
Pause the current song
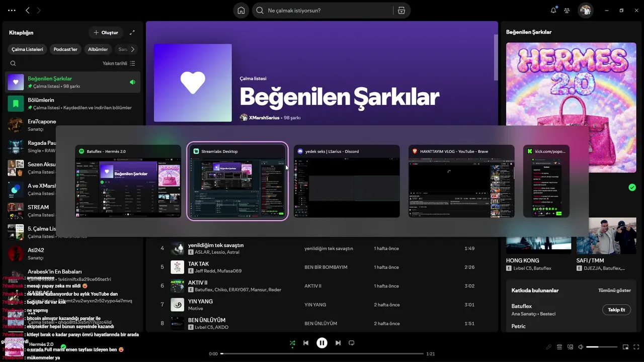[322, 343]
